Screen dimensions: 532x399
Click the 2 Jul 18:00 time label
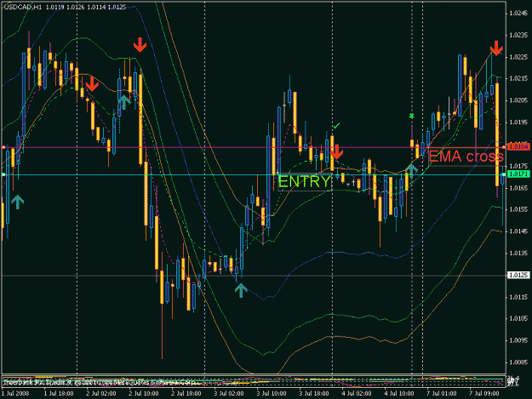[186, 394]
